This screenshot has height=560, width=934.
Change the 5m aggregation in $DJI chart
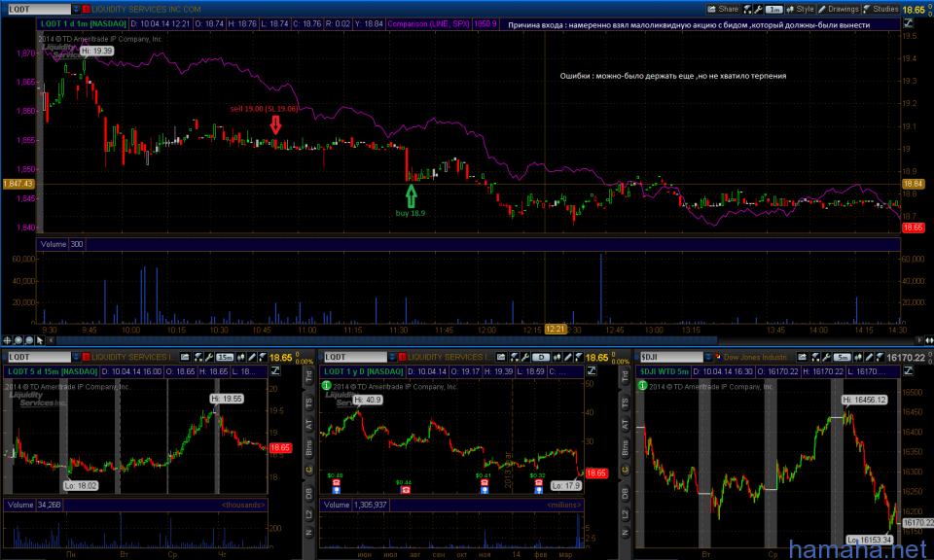click(843, 357)
